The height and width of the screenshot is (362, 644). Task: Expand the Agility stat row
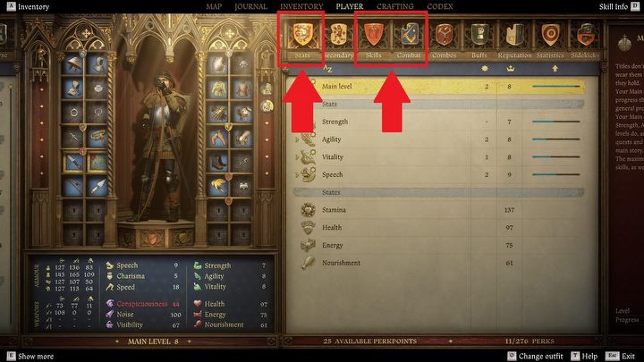(x=439, y=139)
